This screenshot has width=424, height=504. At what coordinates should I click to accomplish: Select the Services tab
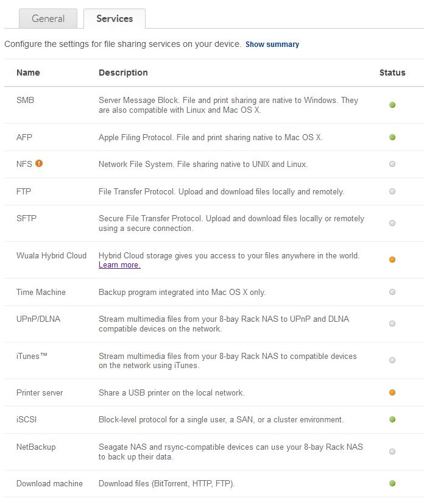click(115, 19)
